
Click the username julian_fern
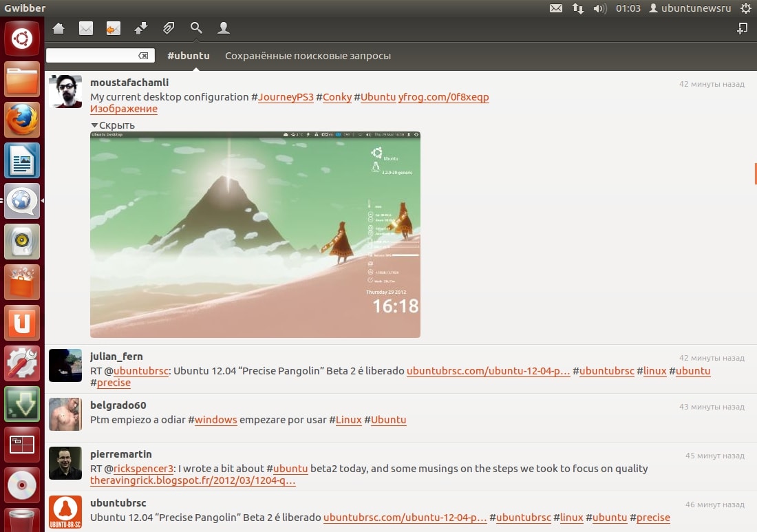pos(116,357)
